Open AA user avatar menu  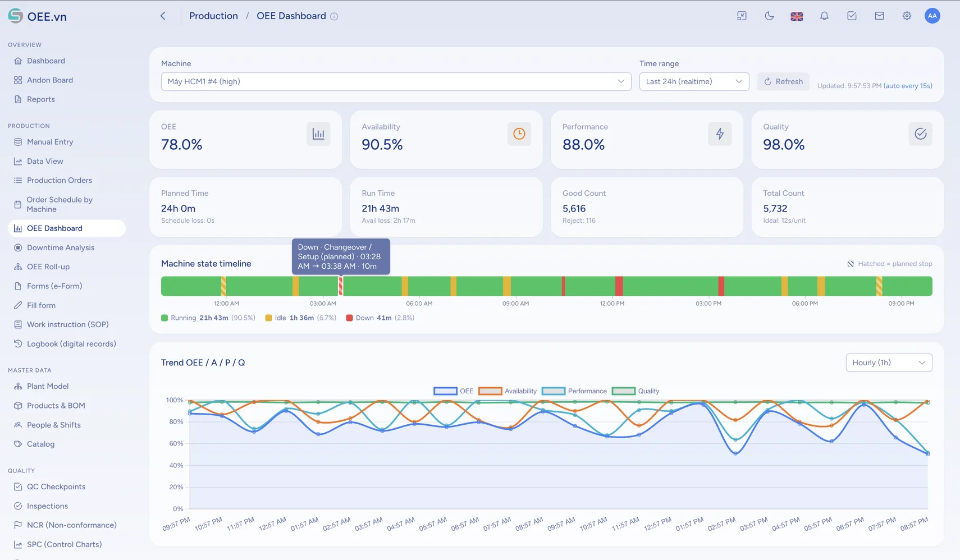click(932, 16)
